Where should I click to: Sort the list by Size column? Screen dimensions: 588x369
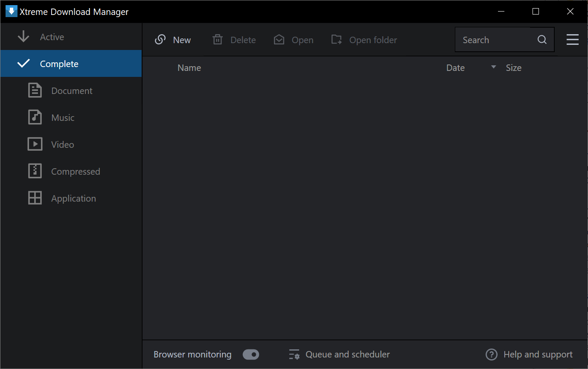pyautogui.click(x=514, y=68)
